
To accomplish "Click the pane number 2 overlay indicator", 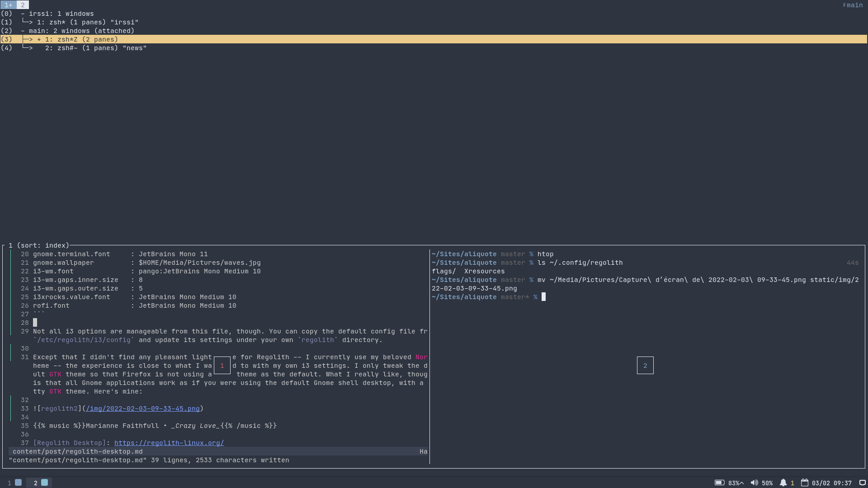I will tap(645, 365).
